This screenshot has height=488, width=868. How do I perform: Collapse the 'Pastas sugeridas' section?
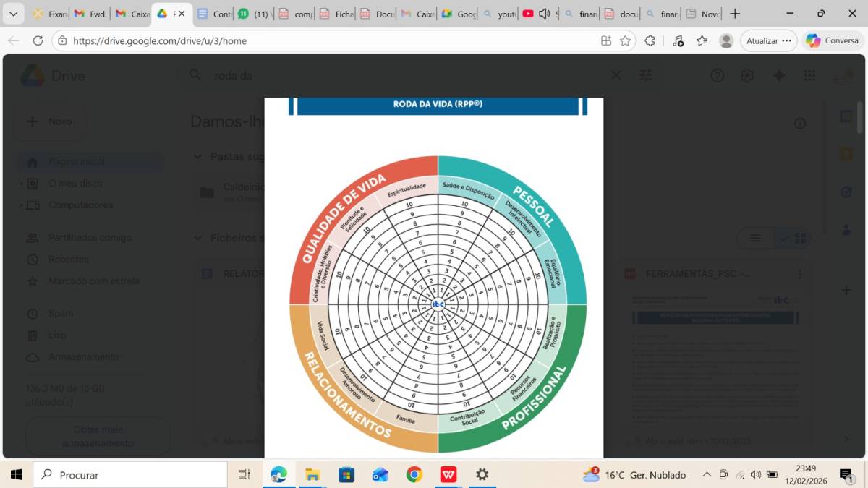click(197, 157)
